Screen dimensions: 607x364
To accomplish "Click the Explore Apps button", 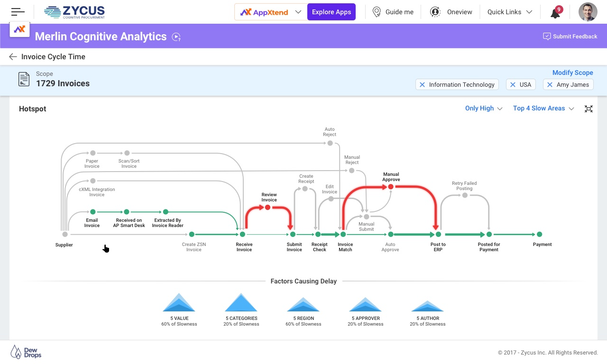I will (331, 12).
